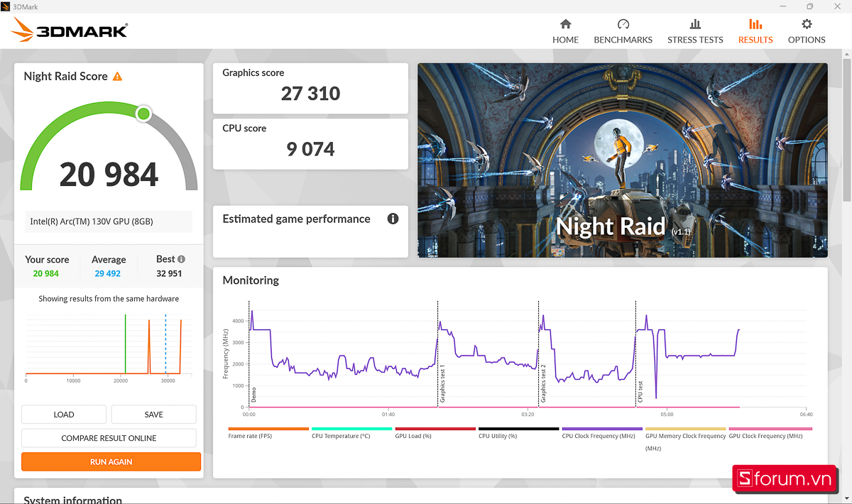This screenshot has height=504, width=852.
Task: Click the Graphics test 2 marker
Action: coord(543,385)
